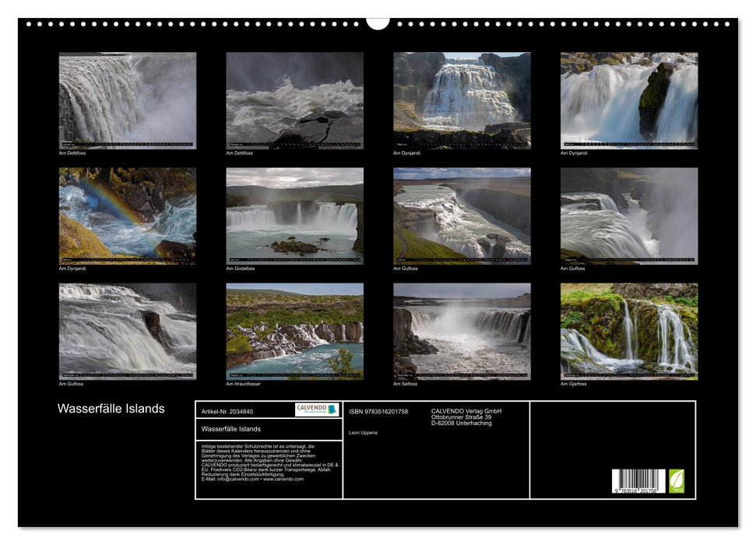Click the large 'Wasserfälle Islands' title

(x=111, y=409)
